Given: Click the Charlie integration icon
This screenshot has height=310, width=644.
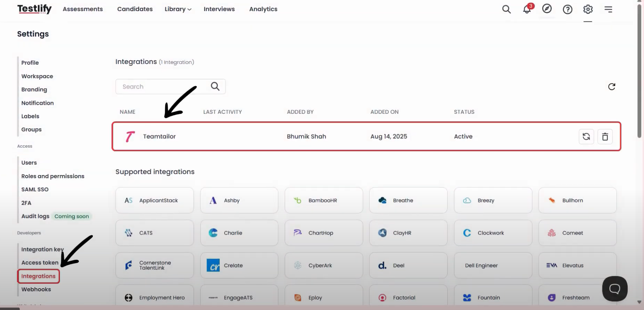Looking at the screenshot, I should [x=213, y=233].
